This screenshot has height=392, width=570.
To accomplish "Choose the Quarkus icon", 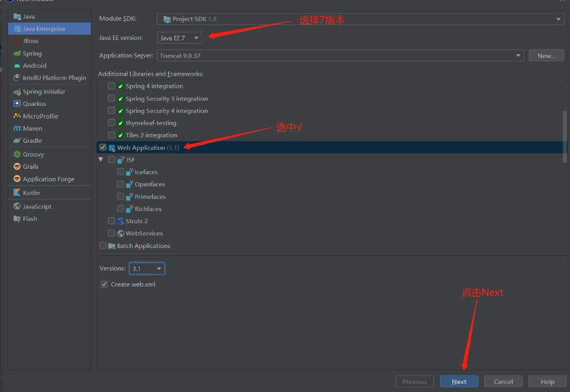I will coord(17,103).
